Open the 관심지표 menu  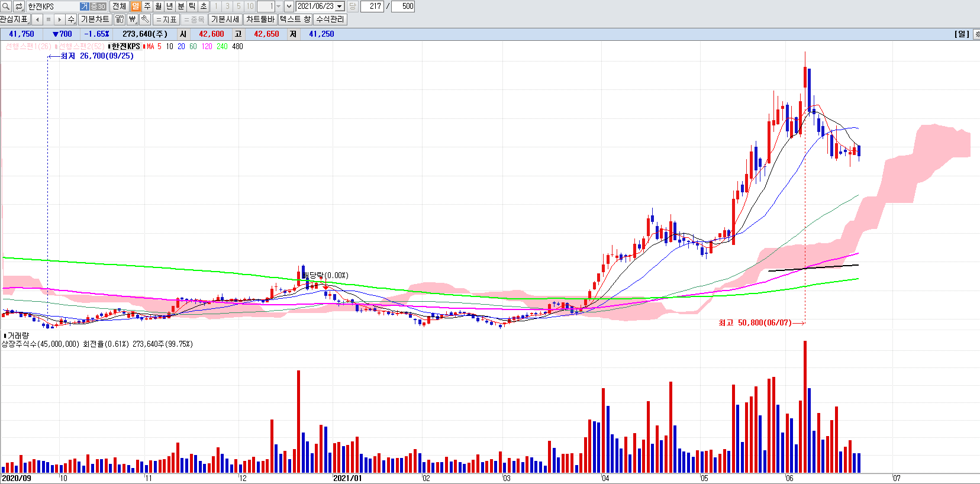click(14, 20)
